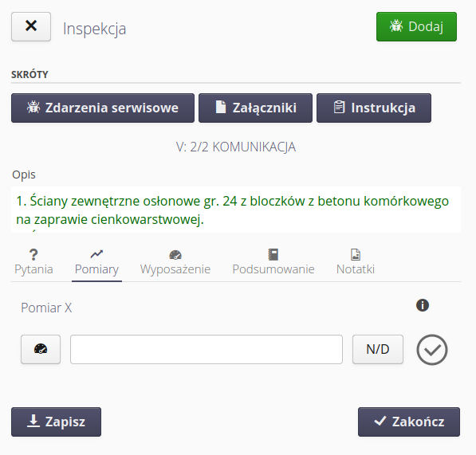The image size is (476, 455).
Task: Switch to the Notatki tab
Action: click(x=356, y=262)
